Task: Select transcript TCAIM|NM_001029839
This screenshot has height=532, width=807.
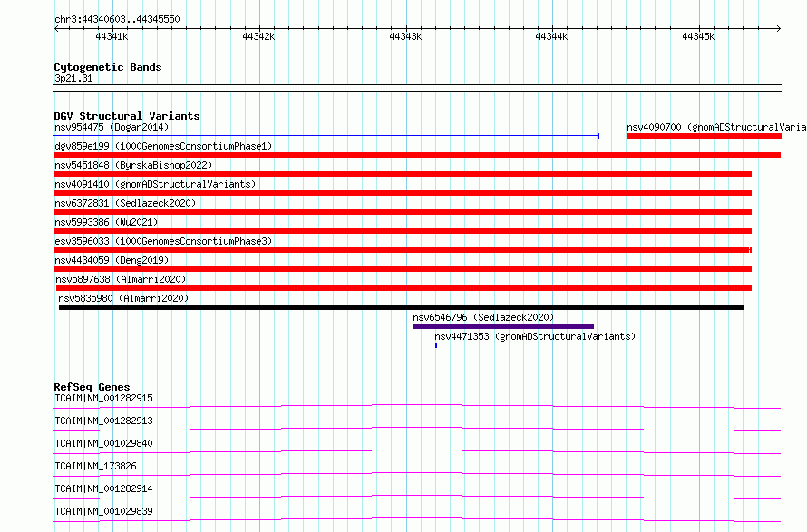Action: point(103,511)
